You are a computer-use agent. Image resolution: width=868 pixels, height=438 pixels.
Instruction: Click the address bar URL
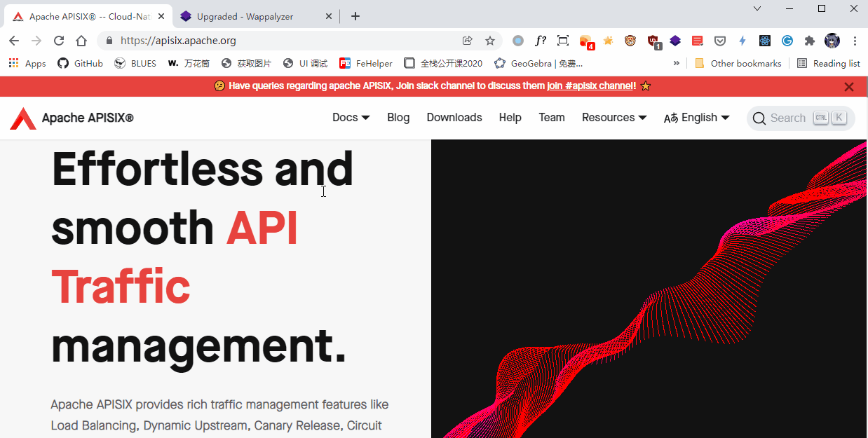(175, 41)
